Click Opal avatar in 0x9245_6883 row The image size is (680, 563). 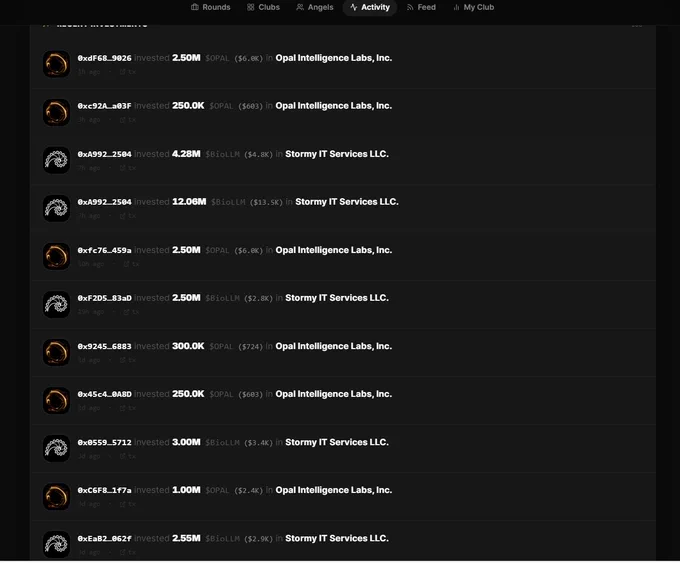[x=56, y=352]
